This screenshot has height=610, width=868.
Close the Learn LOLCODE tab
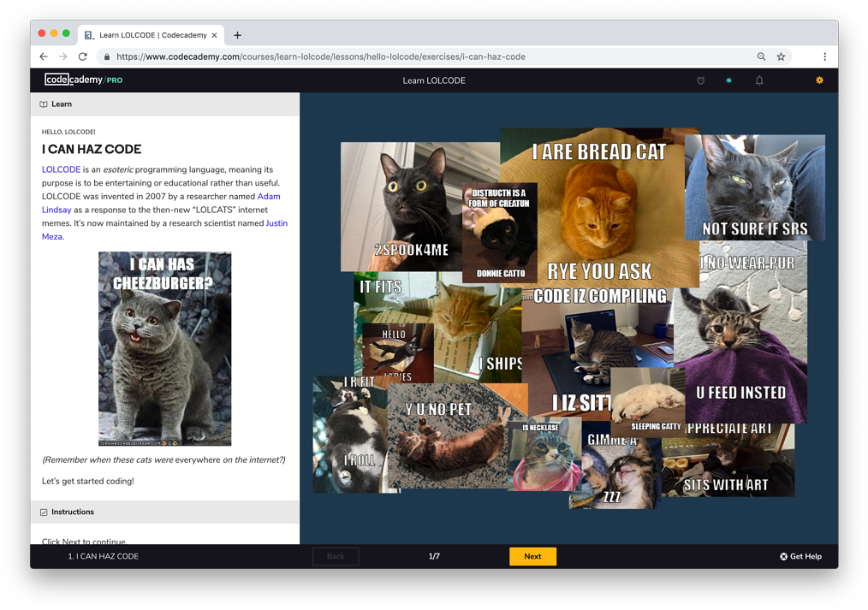(x=214, y=35)
